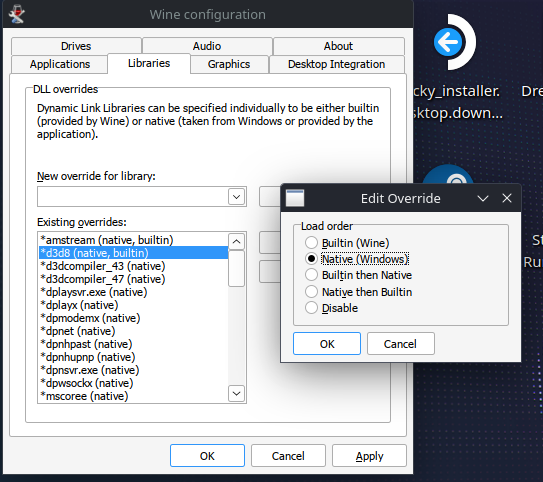Select *d3d8 (native, builtin) override
This screenshot has width=543, height=482.
133,253
